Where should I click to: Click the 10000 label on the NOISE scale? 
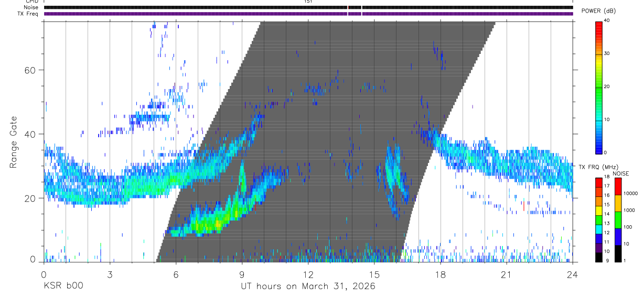click(630, 193)
